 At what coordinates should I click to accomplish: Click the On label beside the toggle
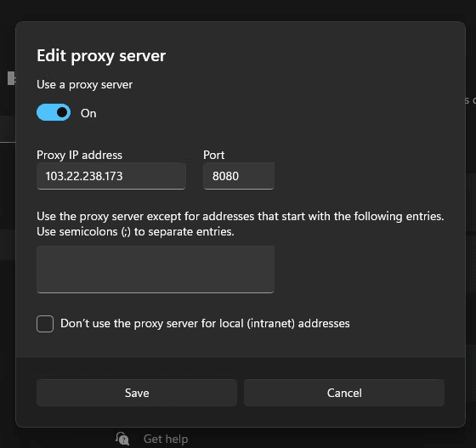[x=88, y=113]
